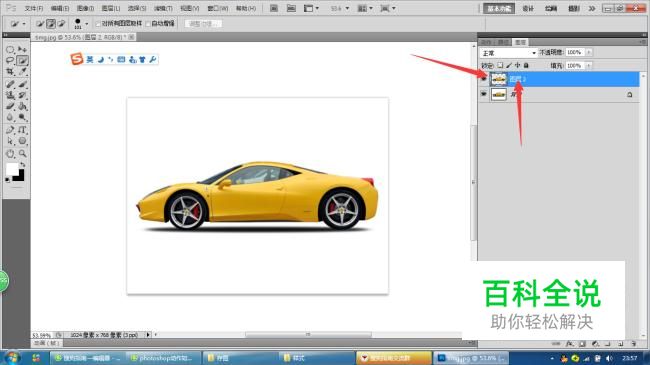Image resolution: width=650 pixels, height=365 pixels.
Task: Open the fill slider arrow
Action: click(589, 66)
